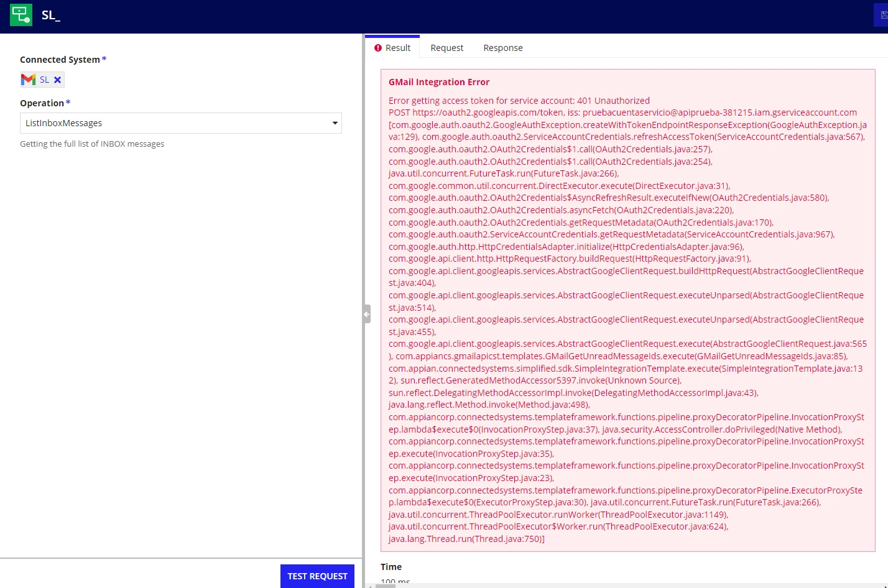
Task: Open the Request tab
Action: (447, 48)
